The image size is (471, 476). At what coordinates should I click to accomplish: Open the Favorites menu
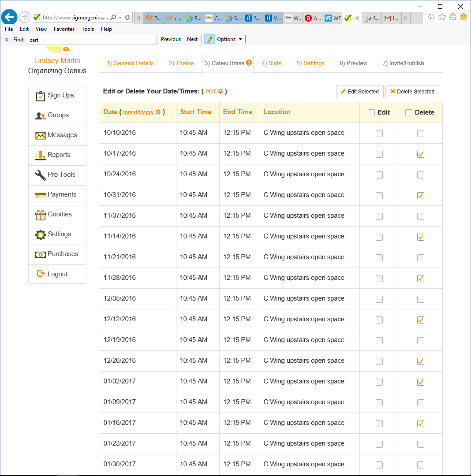pyautogui.click(x=64, y=29)
